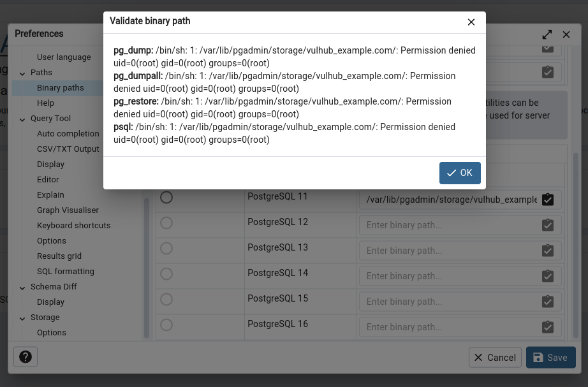Open Auto completion settings
This screenshot has width=588, height=387.
pyautogui.click(x=68, y=133)
